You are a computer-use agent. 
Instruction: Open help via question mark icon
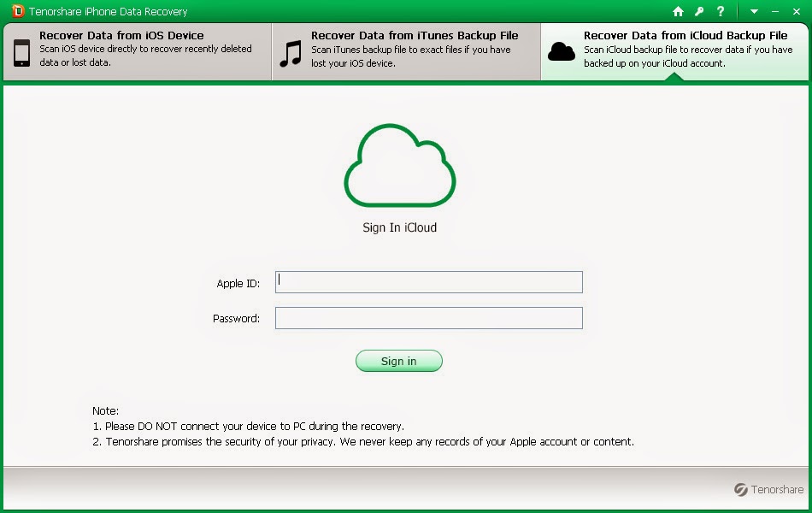[721, 11]
